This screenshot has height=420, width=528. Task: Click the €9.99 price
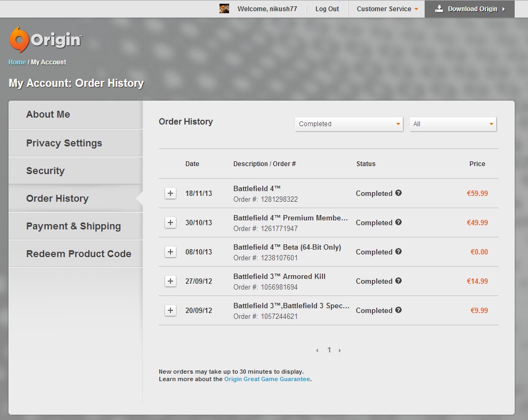(x=479, y=310)
